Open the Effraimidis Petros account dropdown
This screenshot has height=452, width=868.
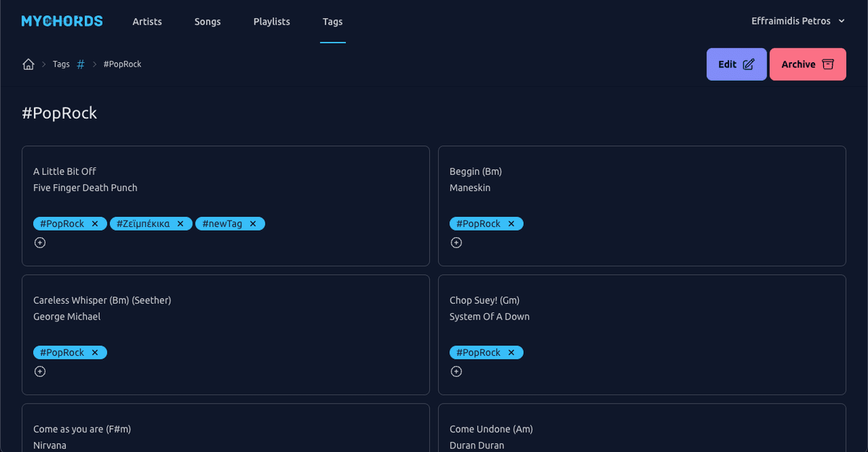(x=799, y=21)
